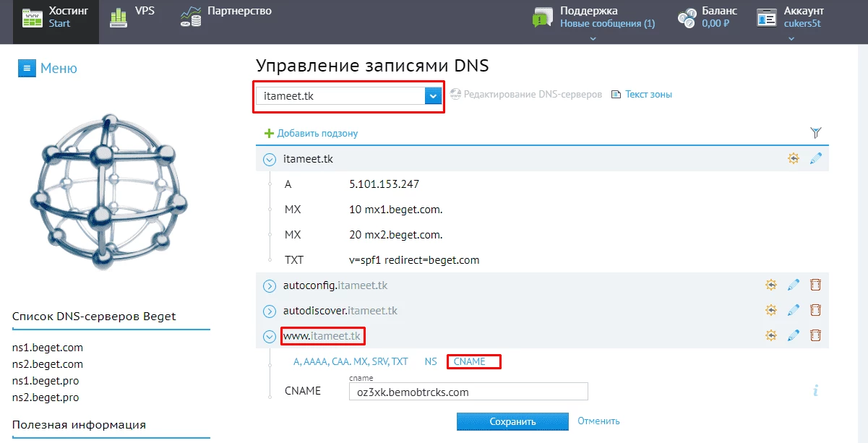Image resolution: width=868 pixels, height=443 pixels.
Task: Click the filter funnel icon
Action: pyautogui.click(x=816, y=133)
